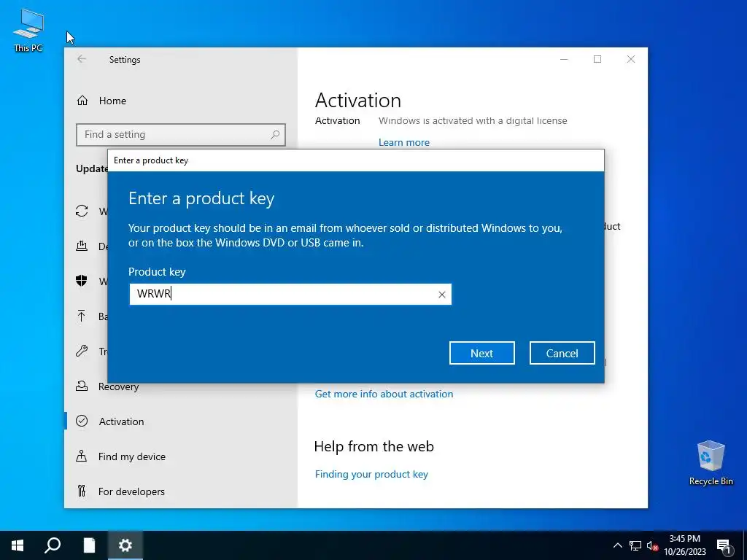Select Activation in the sidebar
Viewport: 747px width, 560px height.
pos(121,421)
